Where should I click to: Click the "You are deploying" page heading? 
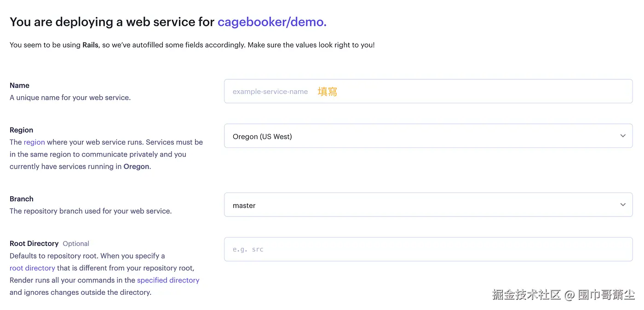tap(113, 22)
